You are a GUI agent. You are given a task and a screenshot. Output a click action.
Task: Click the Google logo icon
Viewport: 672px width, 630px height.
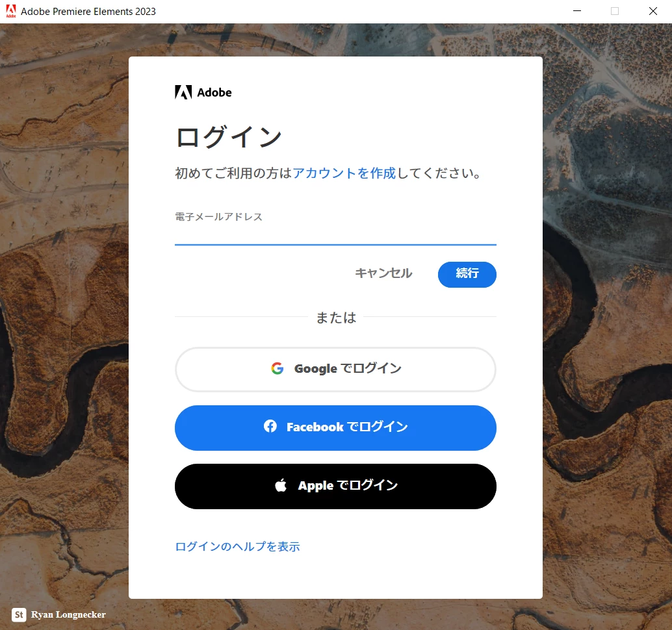278,368
